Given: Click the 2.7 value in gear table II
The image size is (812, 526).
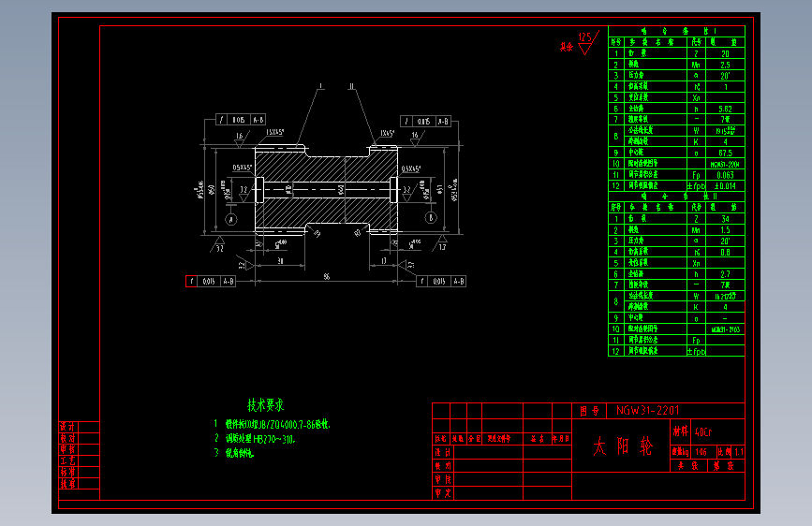Looking at the screenshot, I should pos(725,274).
